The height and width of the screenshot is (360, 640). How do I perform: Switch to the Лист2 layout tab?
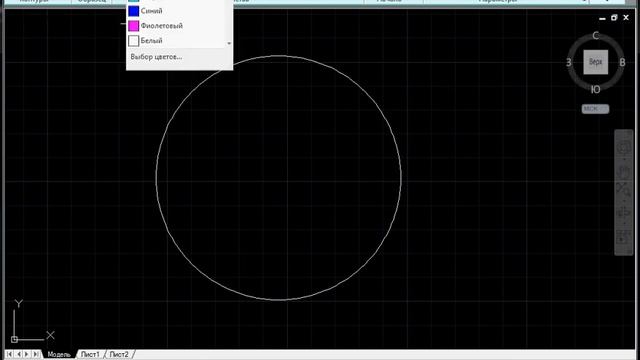click(119, 354)
